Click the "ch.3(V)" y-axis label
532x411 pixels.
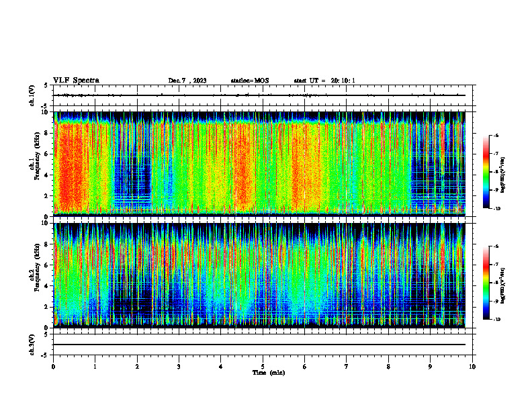coord(32,345)
